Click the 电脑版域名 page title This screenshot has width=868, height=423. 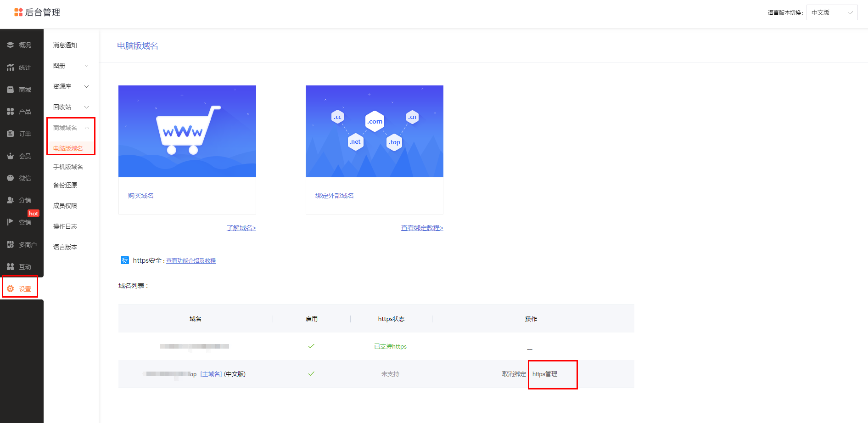coord(138,46)
